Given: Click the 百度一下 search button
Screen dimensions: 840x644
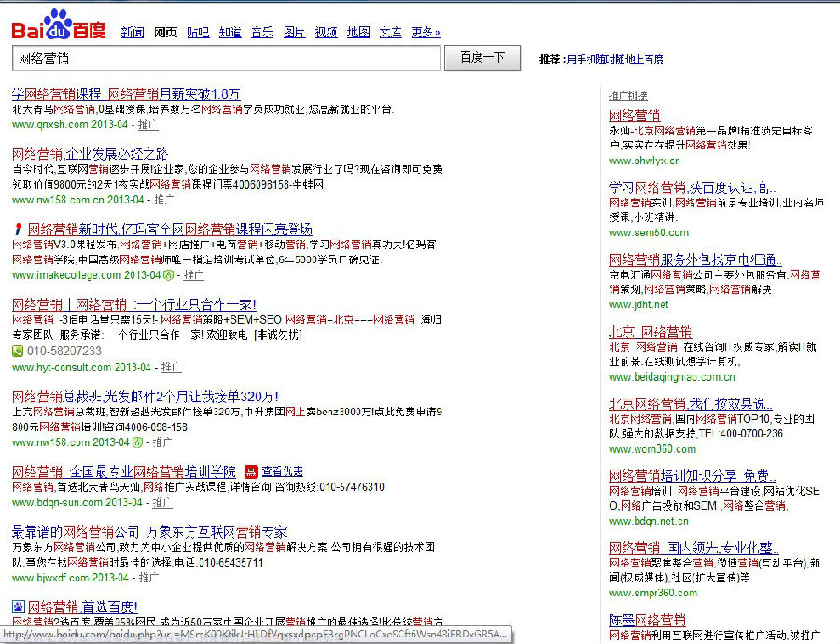Looking at the screenshot, I should point(483,58).
